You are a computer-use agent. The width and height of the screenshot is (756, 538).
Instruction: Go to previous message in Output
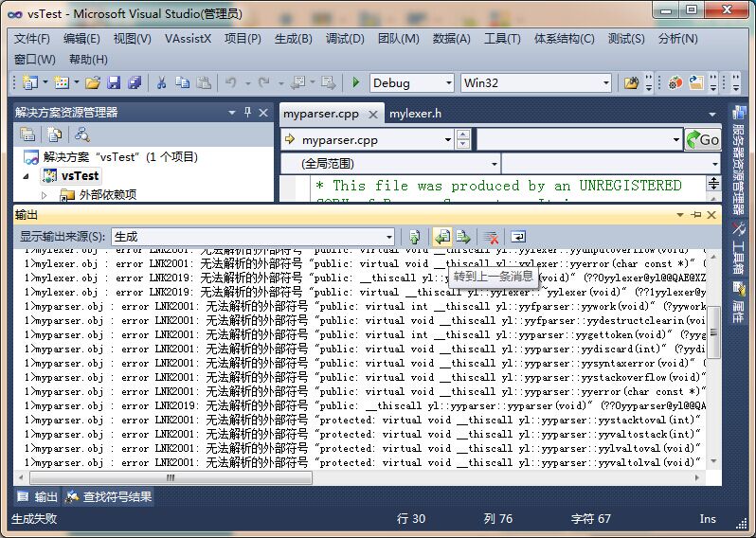coord(442,237)
